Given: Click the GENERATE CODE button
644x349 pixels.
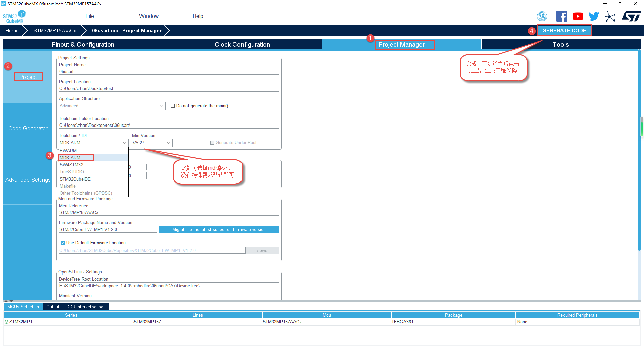Looking at the screenshot, I should 564,30.
